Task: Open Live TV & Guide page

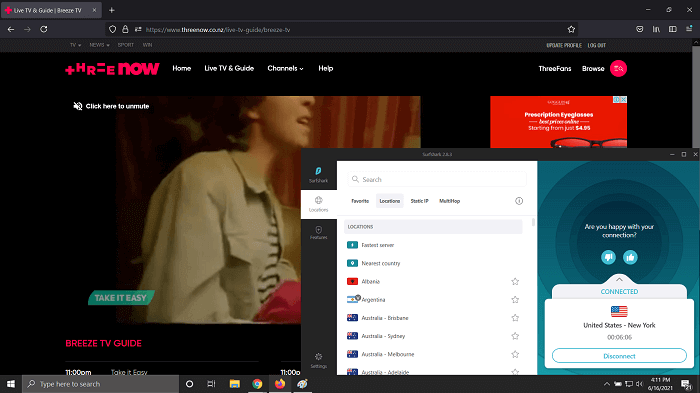Action: [x=229, y=68]
